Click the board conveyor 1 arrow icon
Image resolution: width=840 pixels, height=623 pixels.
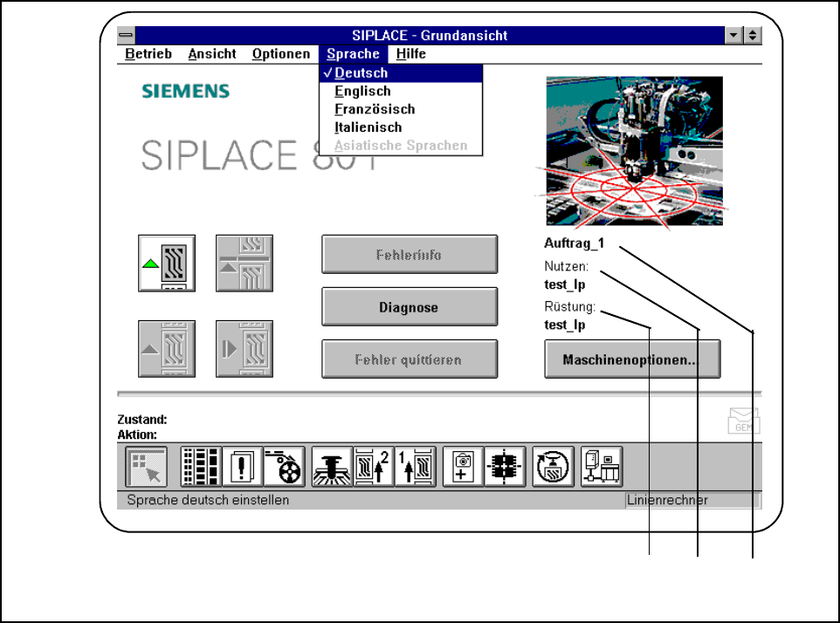(x=415, y=467)
